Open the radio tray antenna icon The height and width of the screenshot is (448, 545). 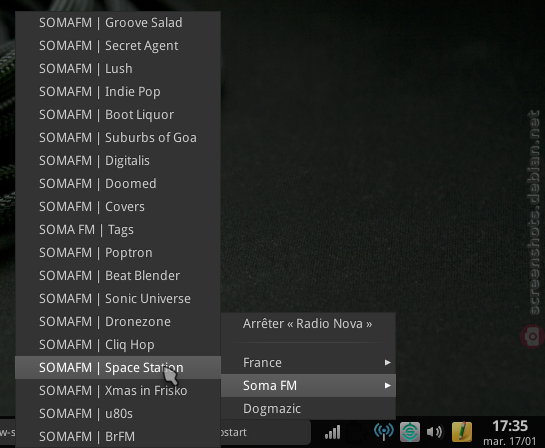(x=384, y=432)
